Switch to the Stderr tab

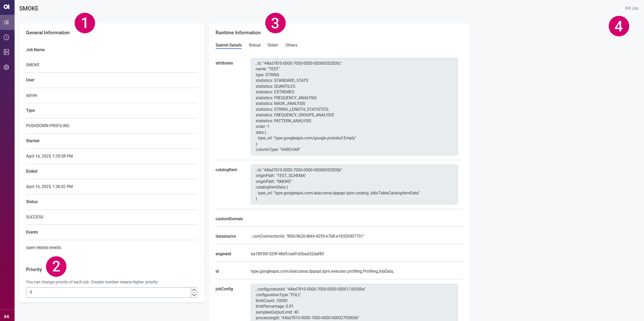tap(273, 45)
